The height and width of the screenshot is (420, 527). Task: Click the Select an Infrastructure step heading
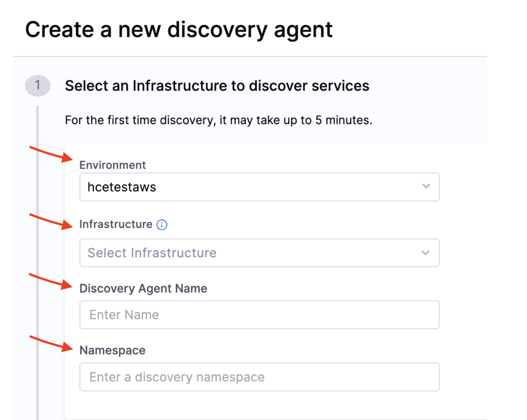217,86
